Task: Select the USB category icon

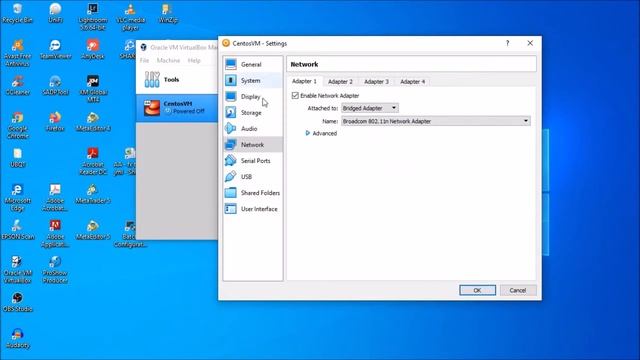Action: pyautogui.click(x=231, y=176)
